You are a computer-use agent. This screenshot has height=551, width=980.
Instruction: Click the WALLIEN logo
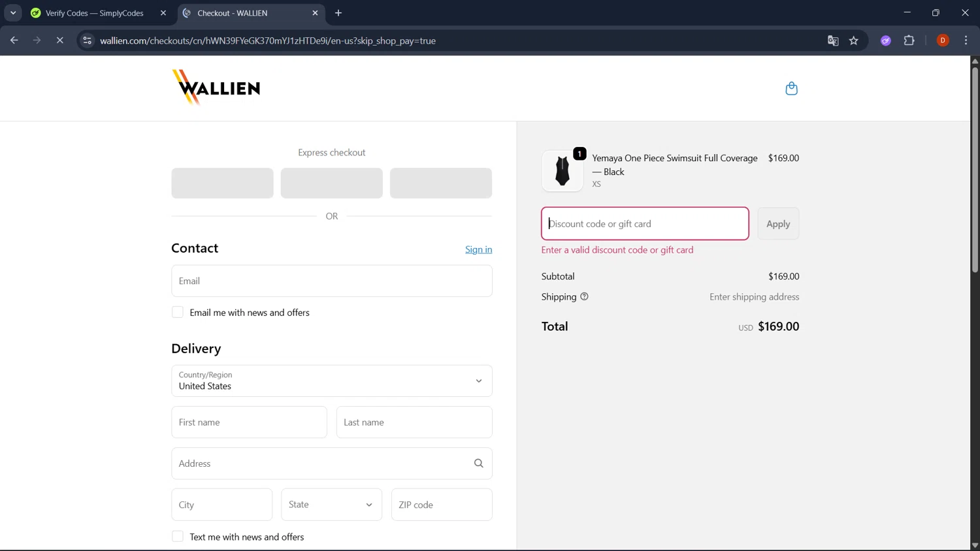click(216, 87)
